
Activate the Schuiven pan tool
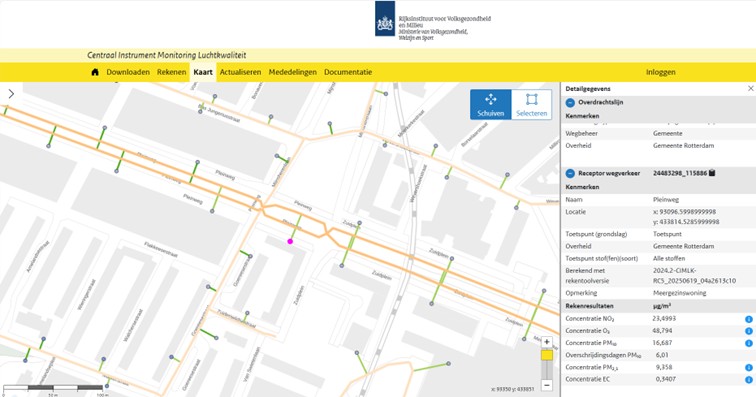click(x=490, y=105)
